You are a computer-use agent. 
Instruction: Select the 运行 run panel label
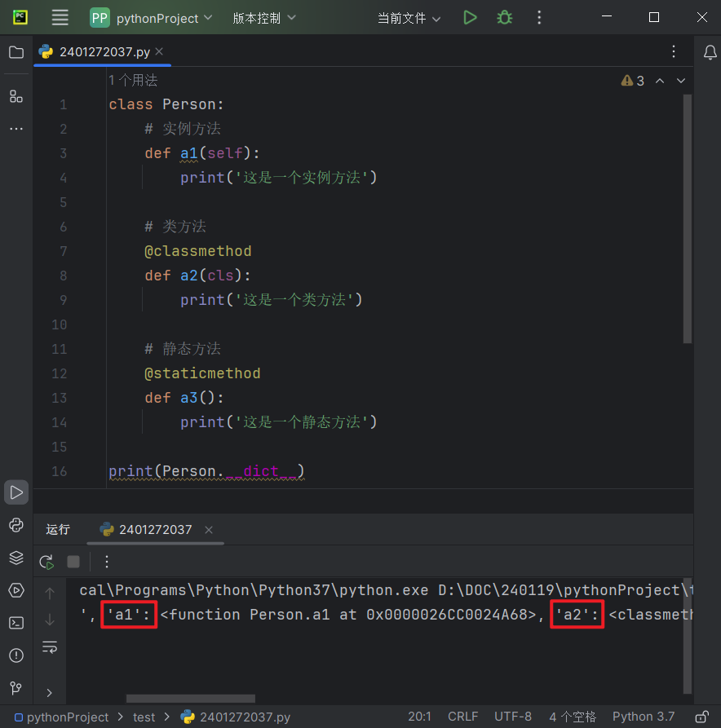tap(58, 529)
